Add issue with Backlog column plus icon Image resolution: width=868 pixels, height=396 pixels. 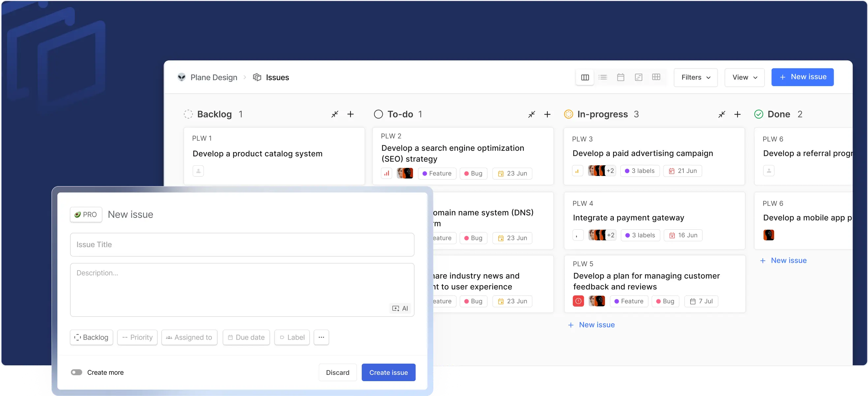pos(351,115)
